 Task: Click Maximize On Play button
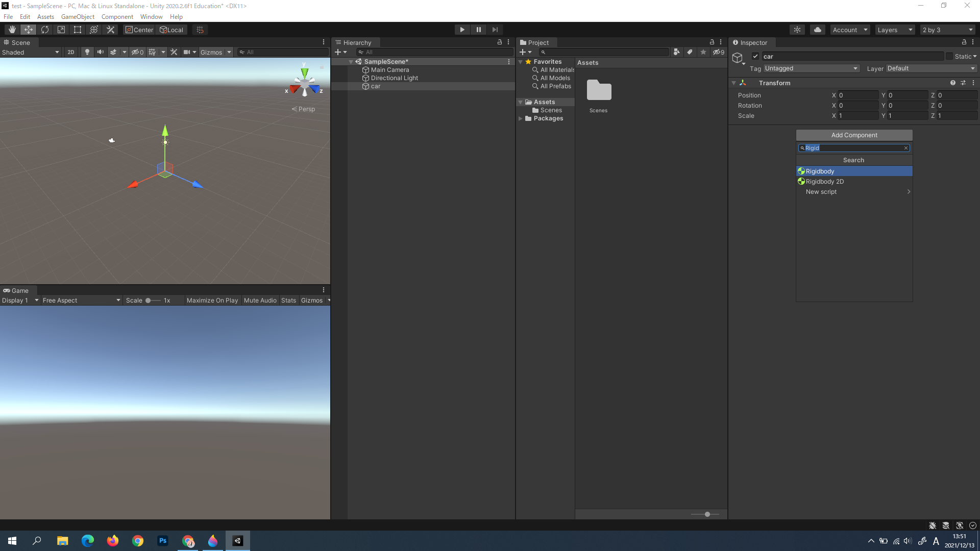click(x=212, y=300)
